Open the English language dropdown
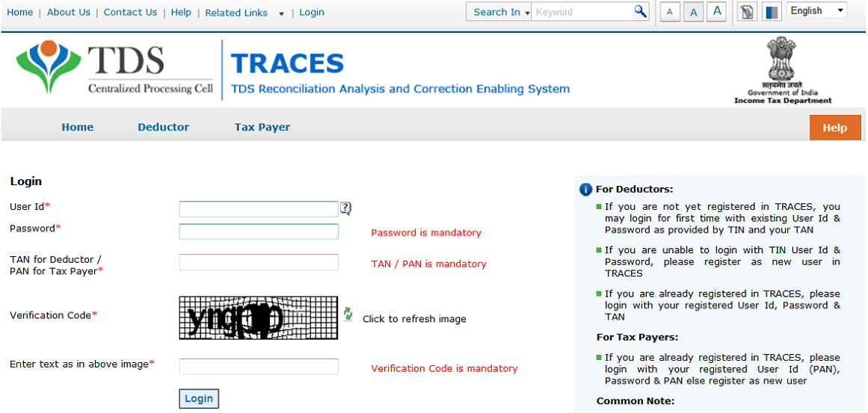The image size is (868, 413). pos(816,10)
